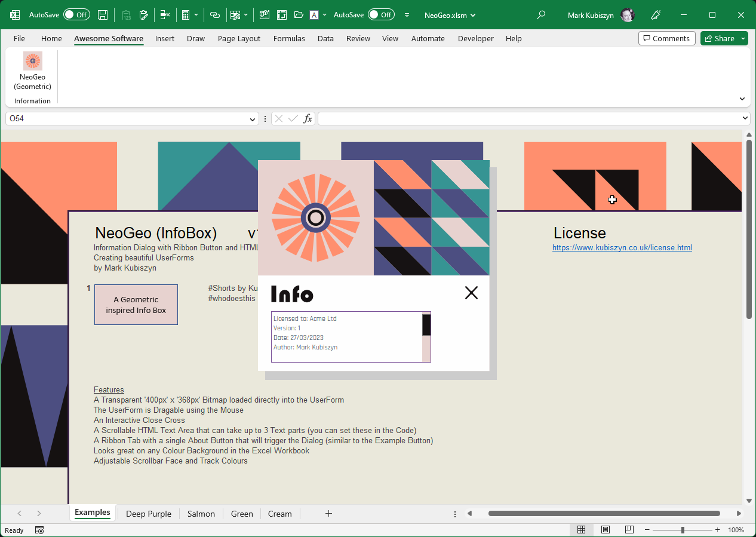Add a new sheet with plus button
Viewport: 756px width, 537px height.
tap(328, 514)
